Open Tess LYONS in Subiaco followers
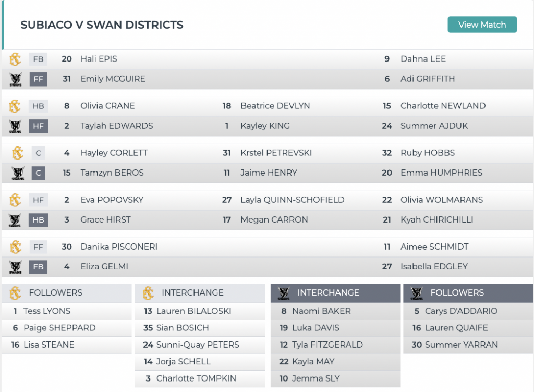This screenshot has width=534, height=392. 46,311
